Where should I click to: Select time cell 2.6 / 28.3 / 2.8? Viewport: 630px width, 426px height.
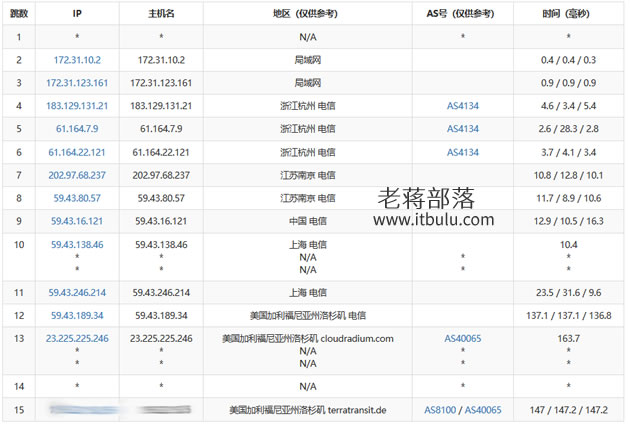[569, 129]
